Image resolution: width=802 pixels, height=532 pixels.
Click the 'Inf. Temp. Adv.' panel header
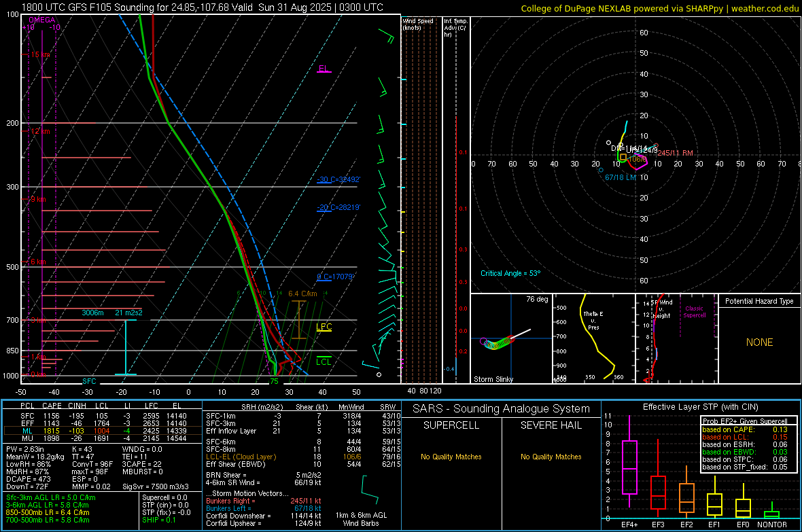click(x=455, y=28)
